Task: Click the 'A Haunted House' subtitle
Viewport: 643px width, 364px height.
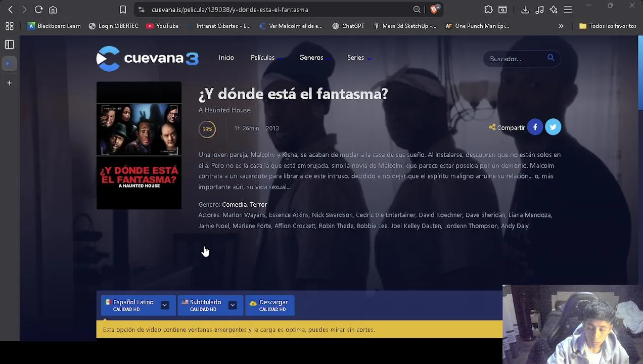Action: click(224, 110)
